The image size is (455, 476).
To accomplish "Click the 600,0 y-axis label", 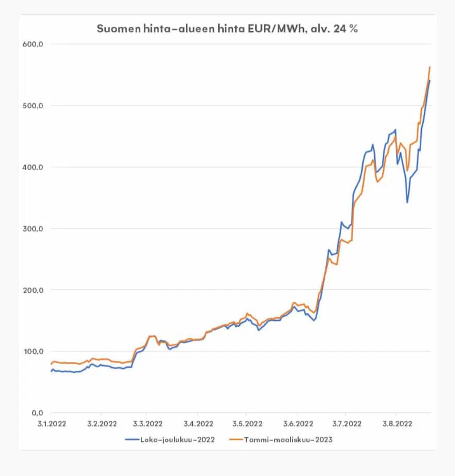I will [x=33, y=44].
